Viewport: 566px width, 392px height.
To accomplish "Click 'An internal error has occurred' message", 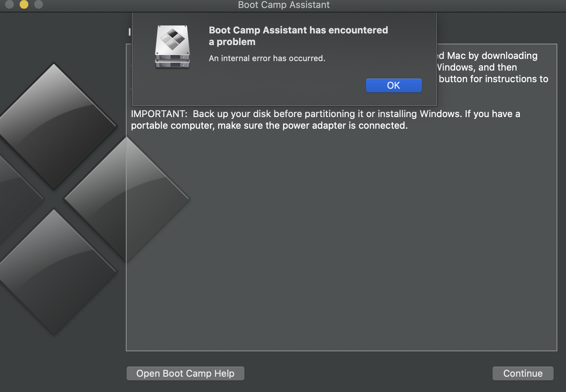I will 267,58.
